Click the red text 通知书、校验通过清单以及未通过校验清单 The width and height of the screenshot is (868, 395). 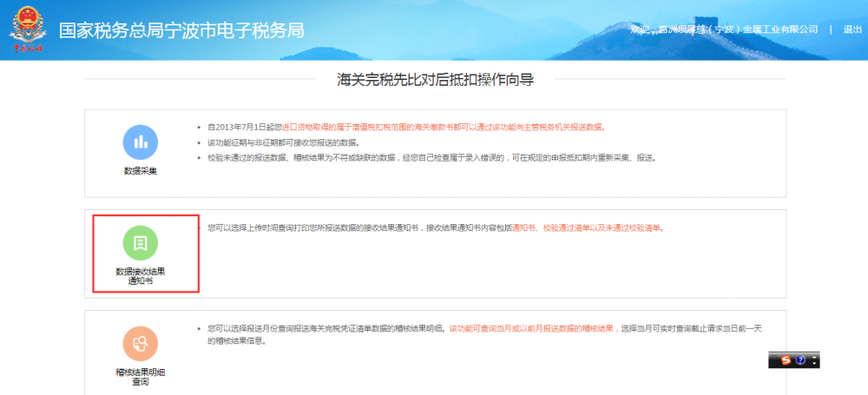click(587, 227)
